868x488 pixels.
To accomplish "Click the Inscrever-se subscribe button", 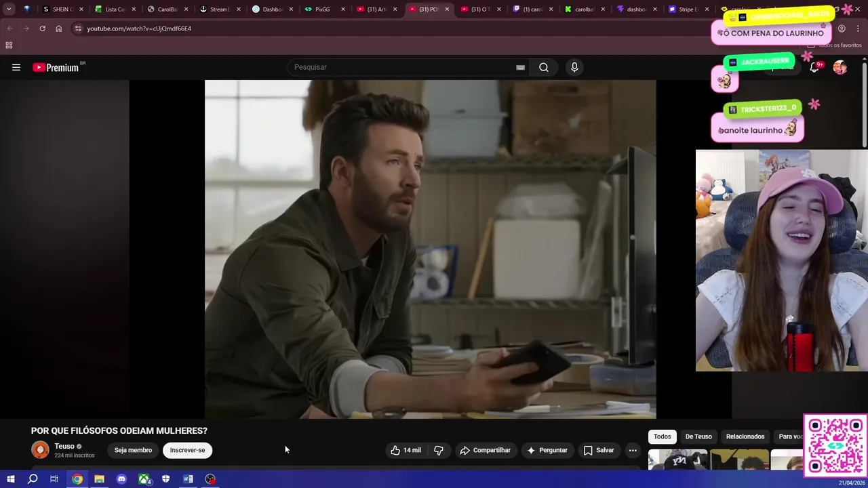I will pyautogui.click(x=187, y=450).
